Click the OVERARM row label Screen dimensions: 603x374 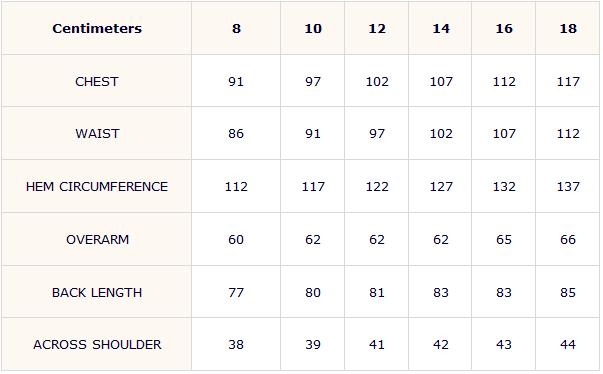(x=97, y=239)
